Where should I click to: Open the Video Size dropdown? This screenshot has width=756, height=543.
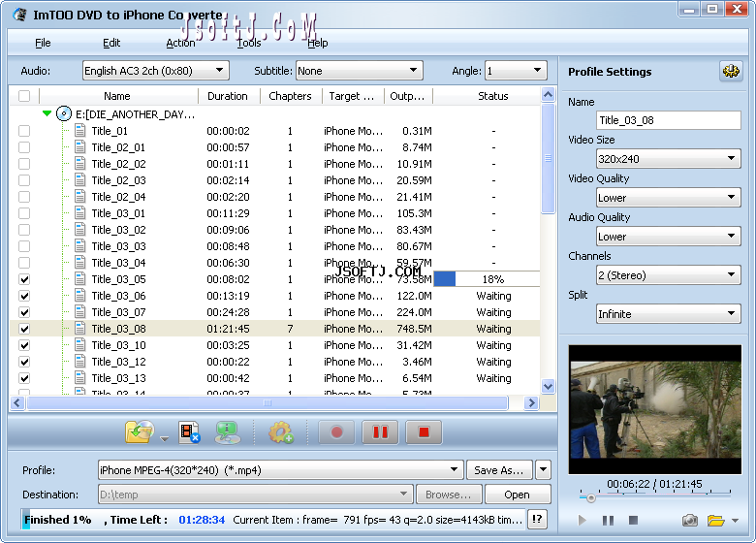pos(668,159)
